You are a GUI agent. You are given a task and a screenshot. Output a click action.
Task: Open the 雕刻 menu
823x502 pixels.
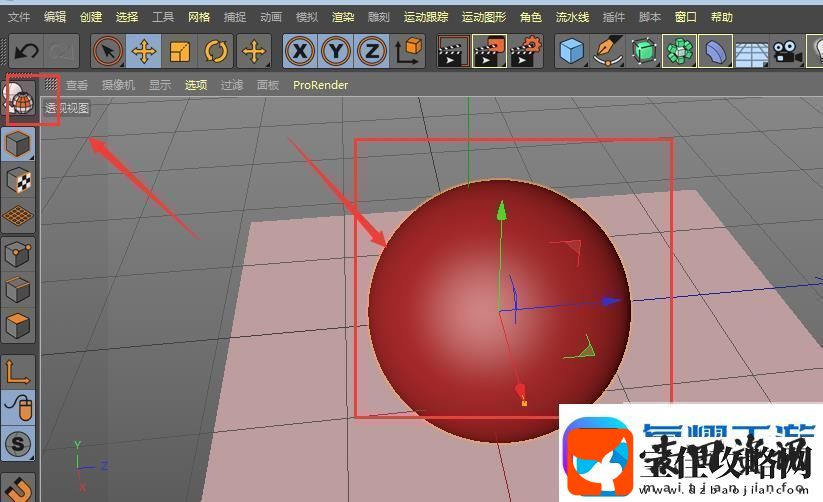[x=379, y=17]
